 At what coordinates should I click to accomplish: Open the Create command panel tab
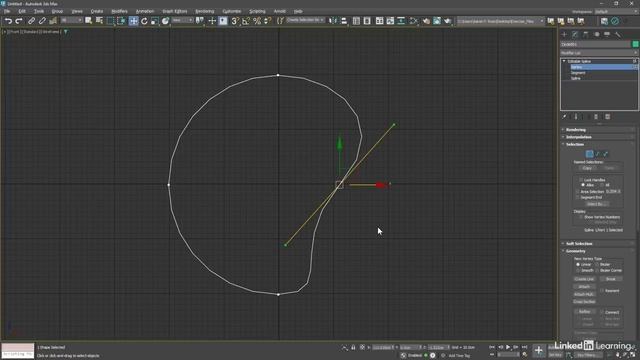(564, 34)
